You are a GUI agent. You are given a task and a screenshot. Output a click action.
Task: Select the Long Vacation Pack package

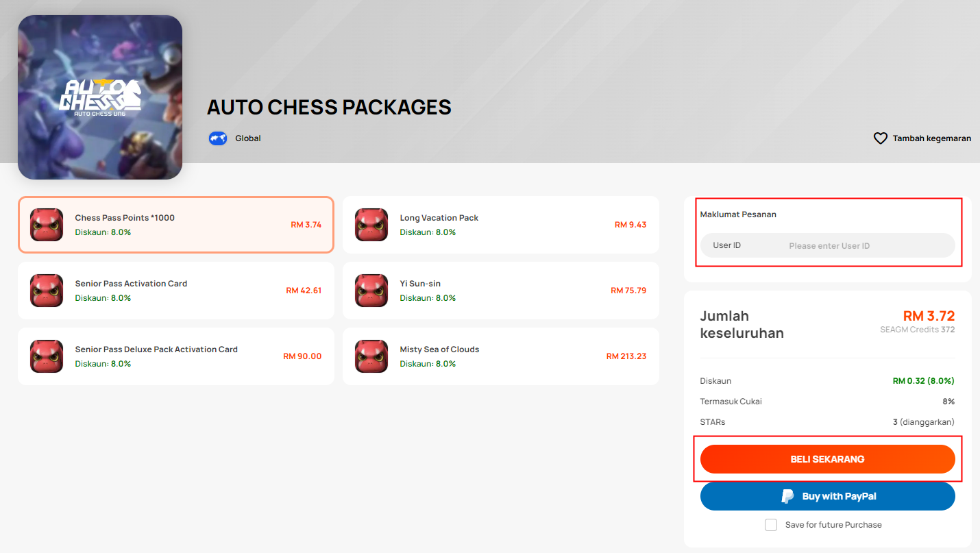(x=500, y=225)
